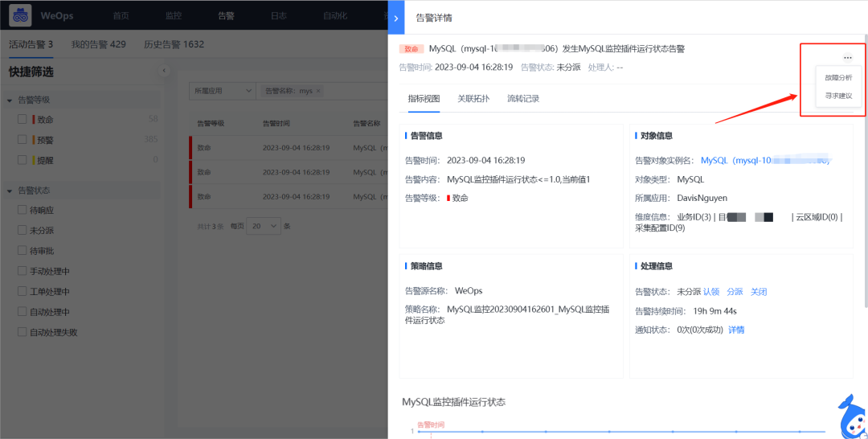Select 故障分析 from the menu

point(838,78)
